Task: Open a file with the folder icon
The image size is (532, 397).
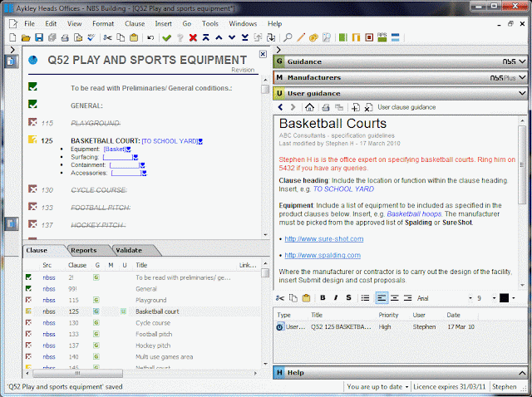Action: coord(26,37)
